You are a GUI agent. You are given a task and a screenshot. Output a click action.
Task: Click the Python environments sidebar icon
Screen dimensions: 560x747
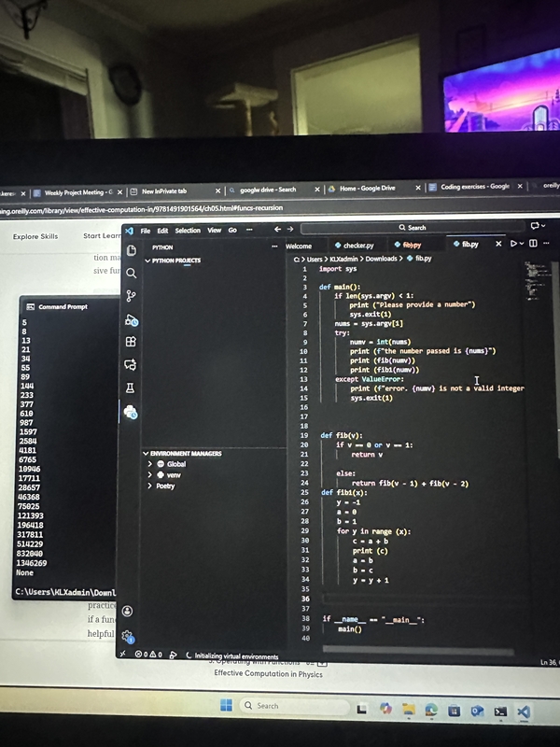[x=131, y=411]
